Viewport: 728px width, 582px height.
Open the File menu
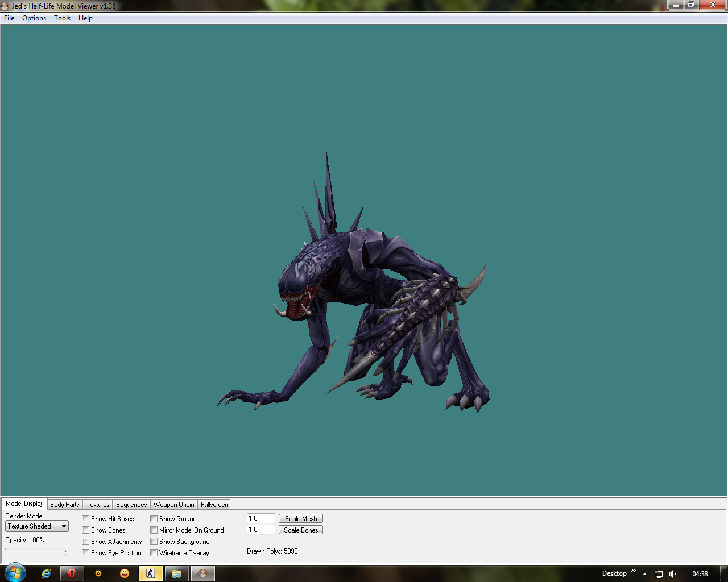[x=9, y=18]
